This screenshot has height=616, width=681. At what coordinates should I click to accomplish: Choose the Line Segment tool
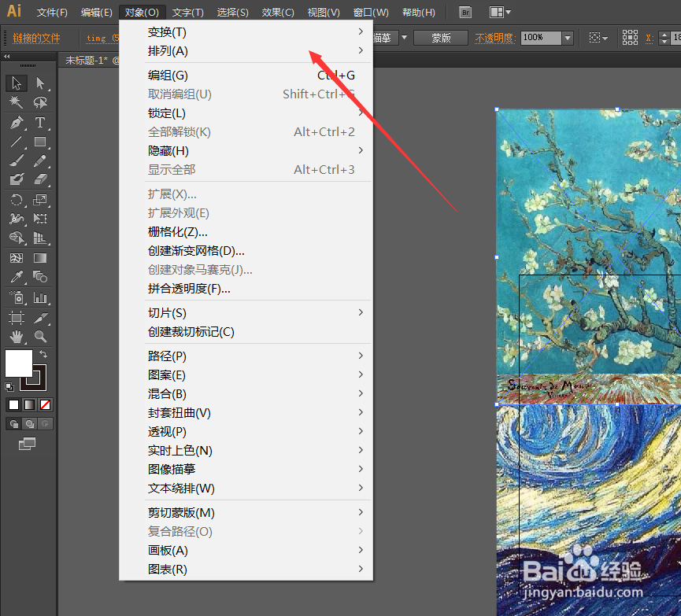[17, 142]
